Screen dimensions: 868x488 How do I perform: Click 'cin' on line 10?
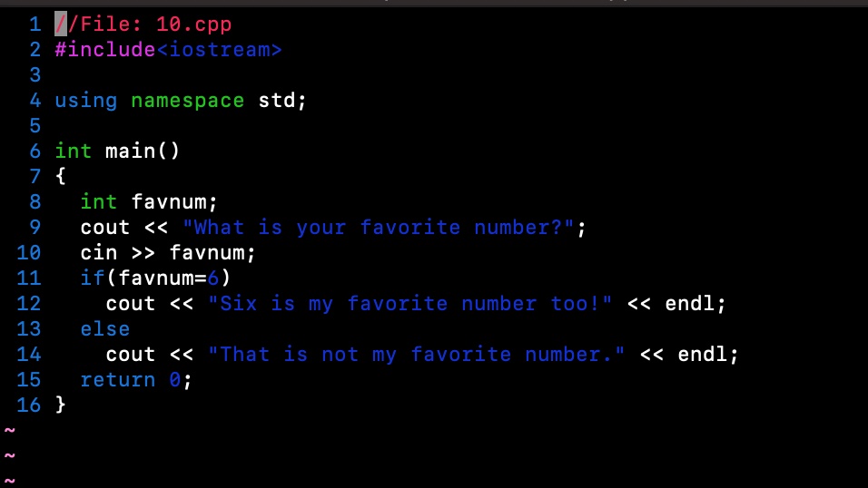(x=99, y=253)
